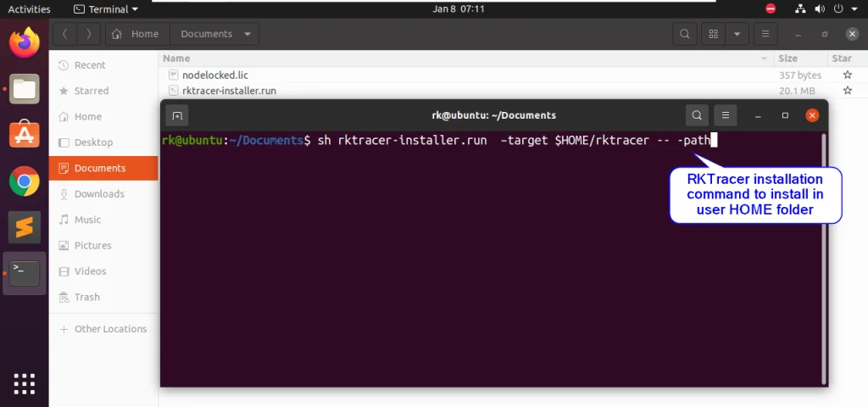Open terminal hamburger menu
The height and width of the screenshot is (407, 868).
tap(726, 115)
